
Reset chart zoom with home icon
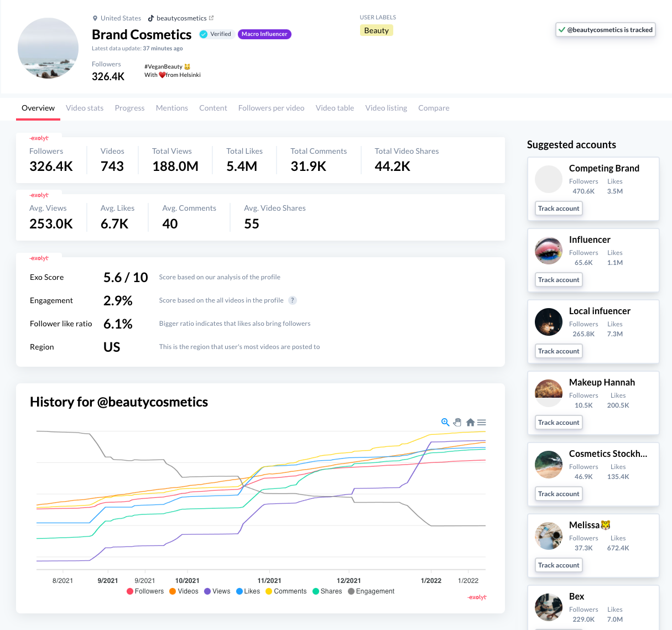(470, 422)
